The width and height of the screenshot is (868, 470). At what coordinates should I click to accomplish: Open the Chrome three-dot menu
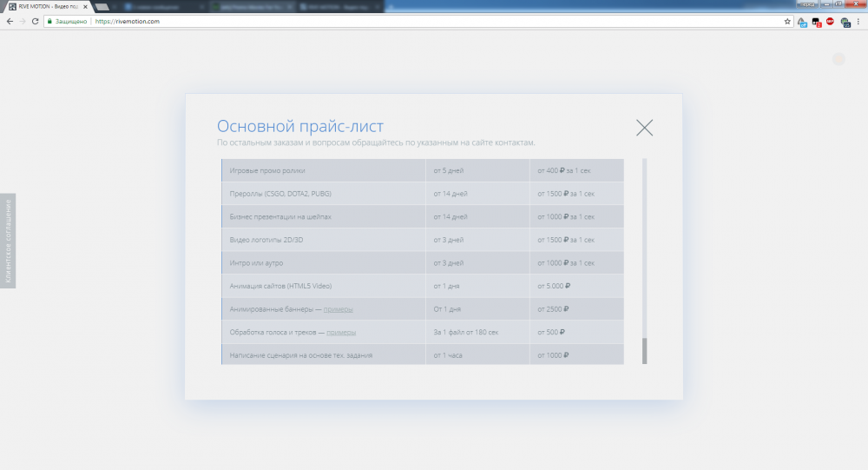click(x=859, y=21)
